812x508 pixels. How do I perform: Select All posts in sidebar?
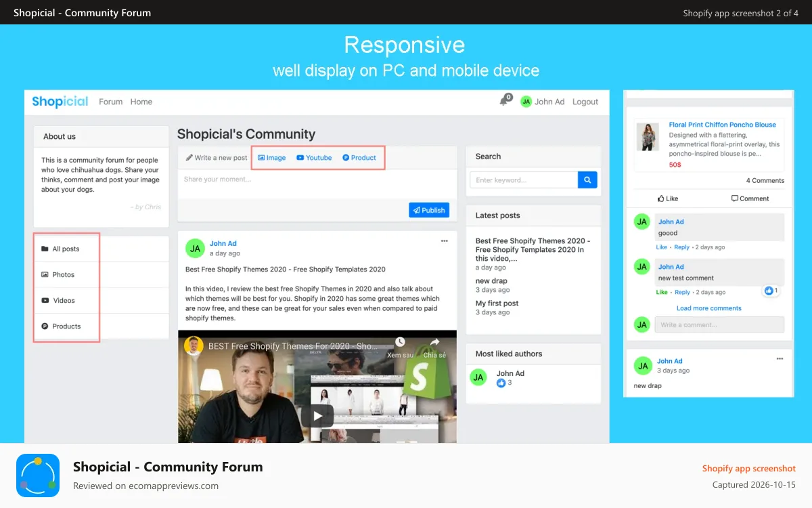[67, 249]
